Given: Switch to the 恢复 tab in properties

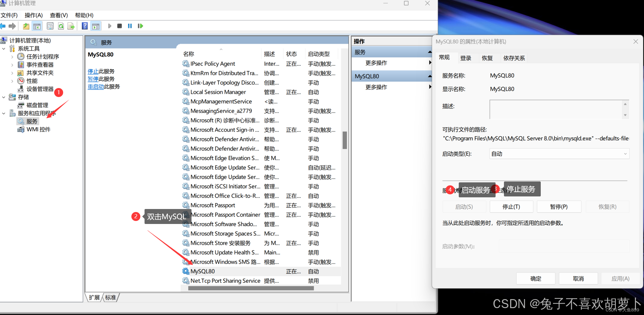Looking at the screenshot, I should 487,58.
